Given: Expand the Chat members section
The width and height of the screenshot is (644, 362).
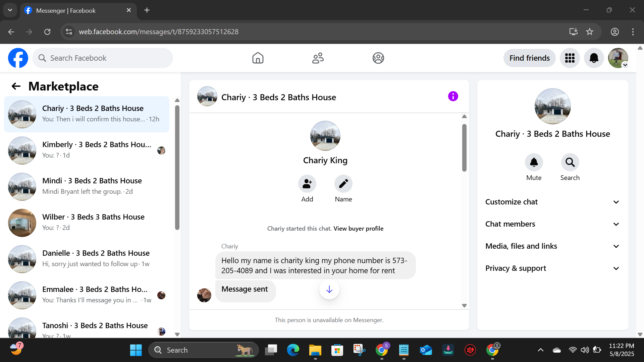Looking at the screenshot, I should (552, 224).
